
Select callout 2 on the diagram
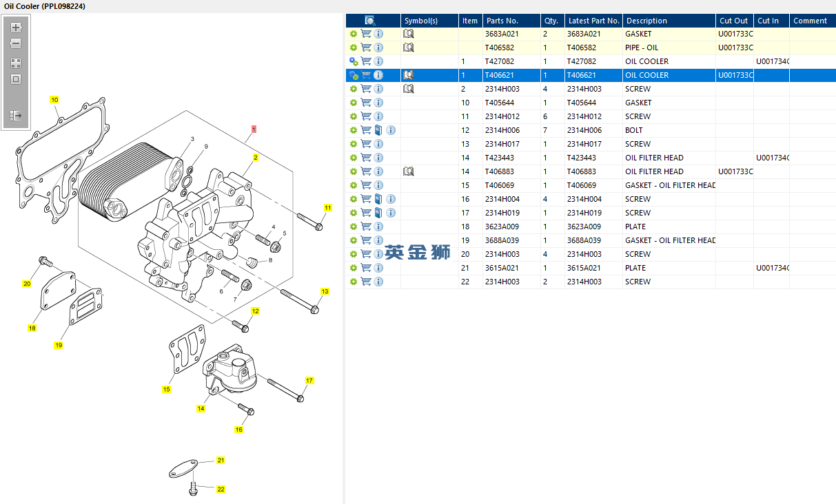(255, 158)
